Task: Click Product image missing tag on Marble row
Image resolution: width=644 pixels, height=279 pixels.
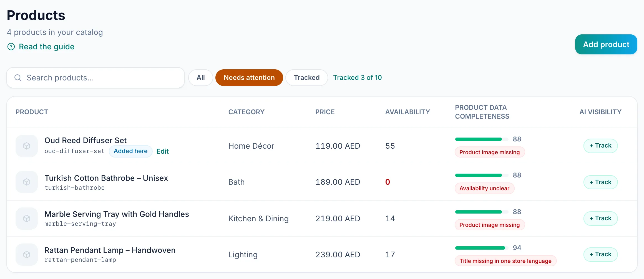Action: click(x=490, y=225)
